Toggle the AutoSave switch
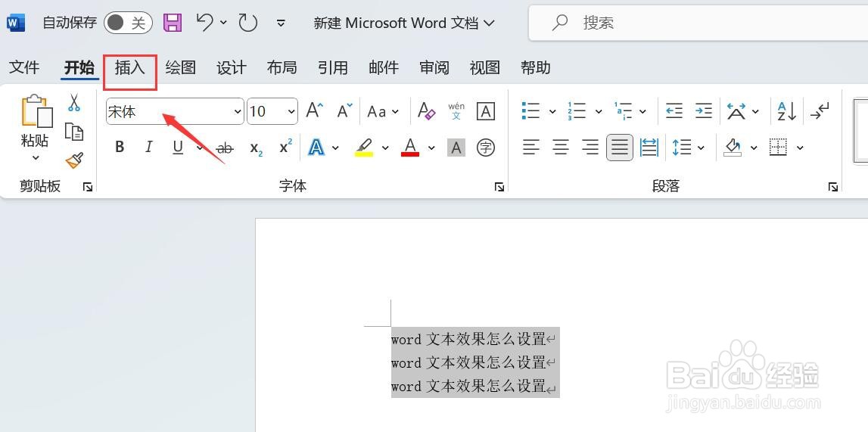 point(128,23)
